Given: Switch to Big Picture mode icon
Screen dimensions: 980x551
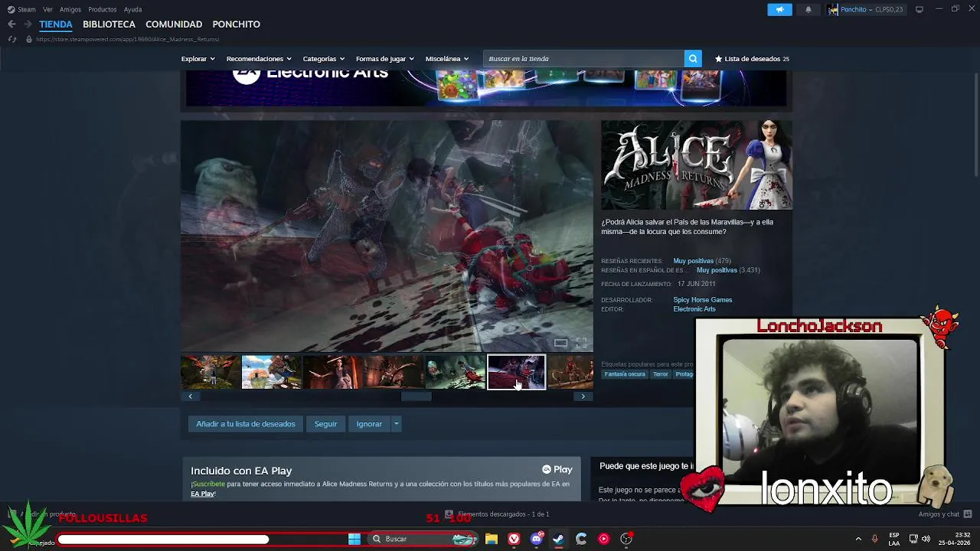Looking at the screenshot, I should [x=920, y=9].
